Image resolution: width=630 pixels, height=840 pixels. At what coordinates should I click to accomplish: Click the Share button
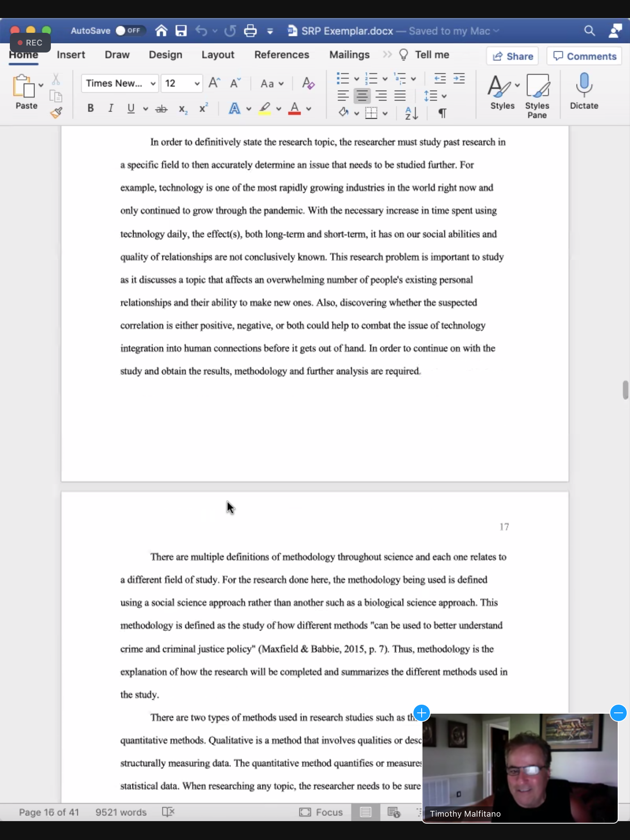click(x=513, y=56)
